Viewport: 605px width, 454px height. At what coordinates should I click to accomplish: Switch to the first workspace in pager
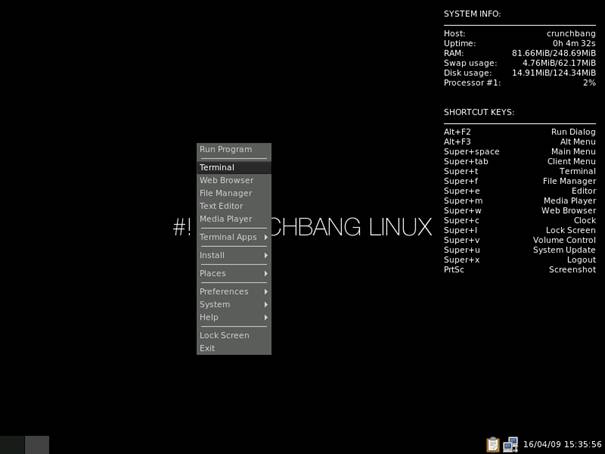[12, 445]
